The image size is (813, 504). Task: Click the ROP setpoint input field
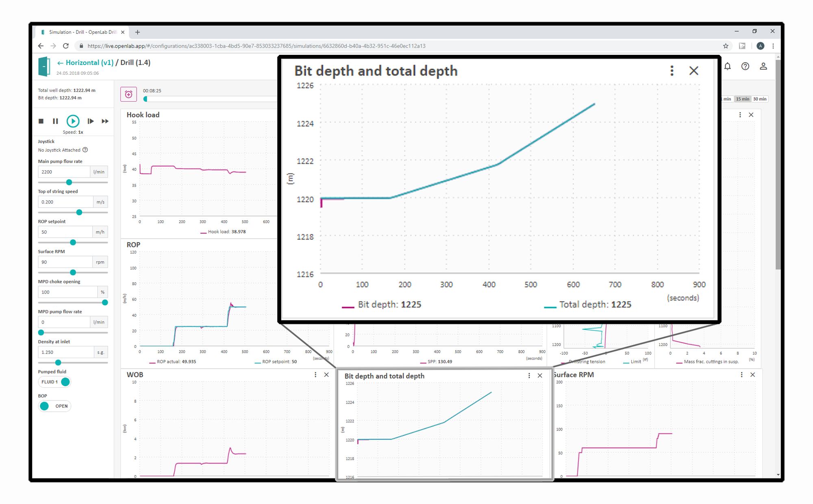(x=65, y=232)
